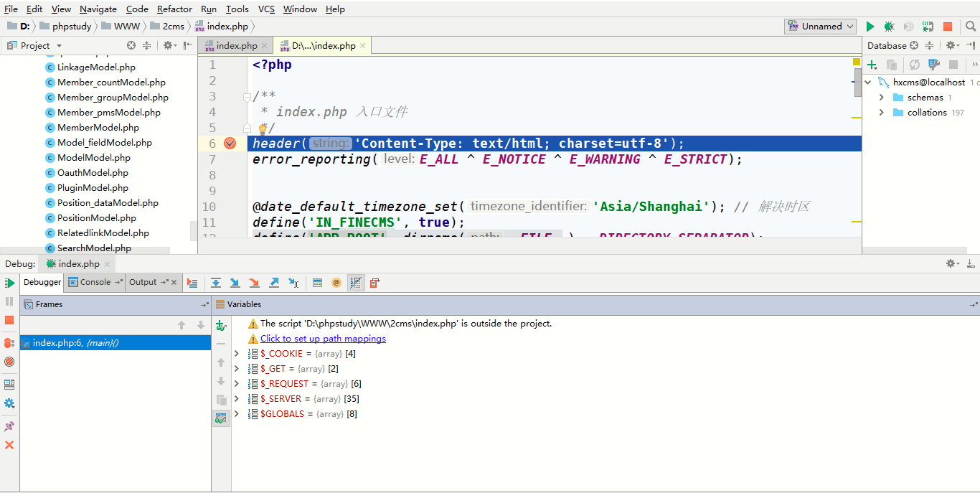Image resolution: width=980 pixels, height=493 pixels.
Task: Open the Navigate menu
Action: pyautogui.click(x=98, y=9)
